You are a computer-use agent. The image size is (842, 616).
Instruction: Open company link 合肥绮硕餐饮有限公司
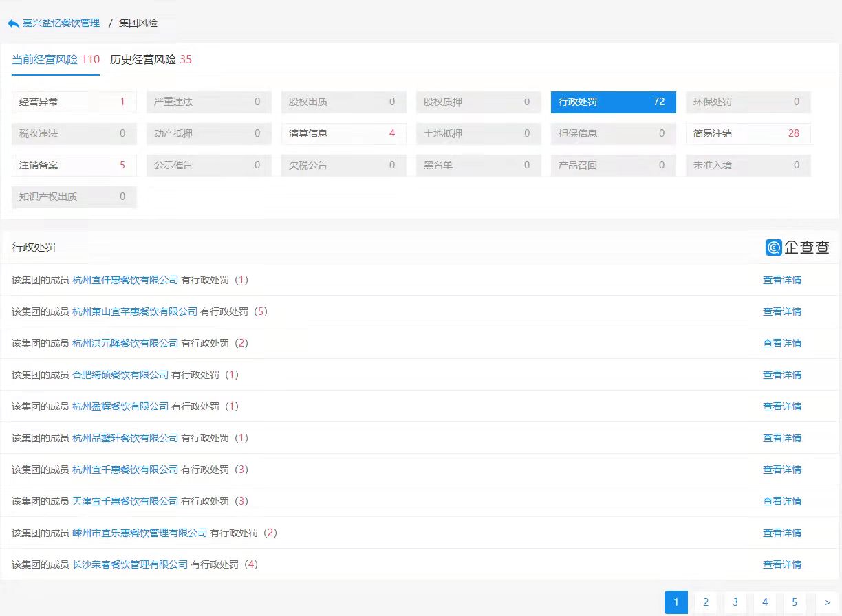[120, 375]
